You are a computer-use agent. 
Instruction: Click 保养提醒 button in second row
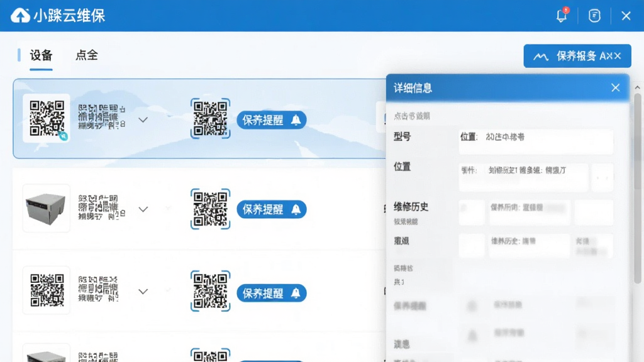coord(272,209)
